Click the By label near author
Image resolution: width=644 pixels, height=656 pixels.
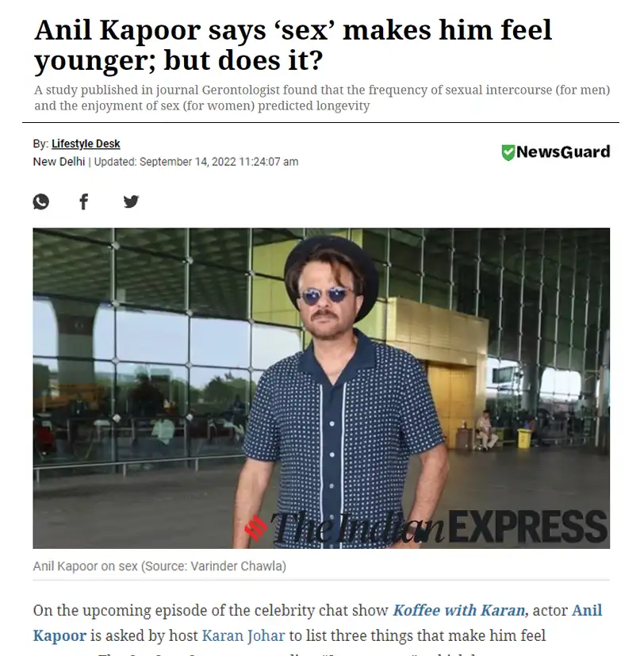40,144
